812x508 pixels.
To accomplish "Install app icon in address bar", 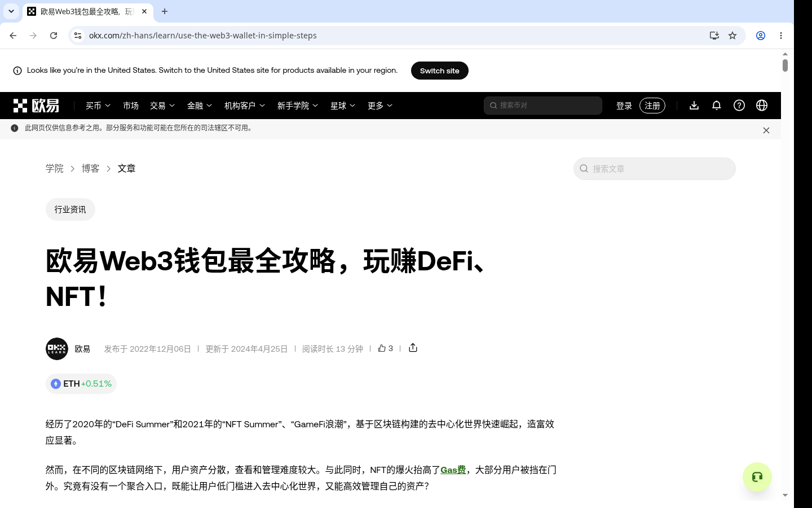I will coord(714,36).
